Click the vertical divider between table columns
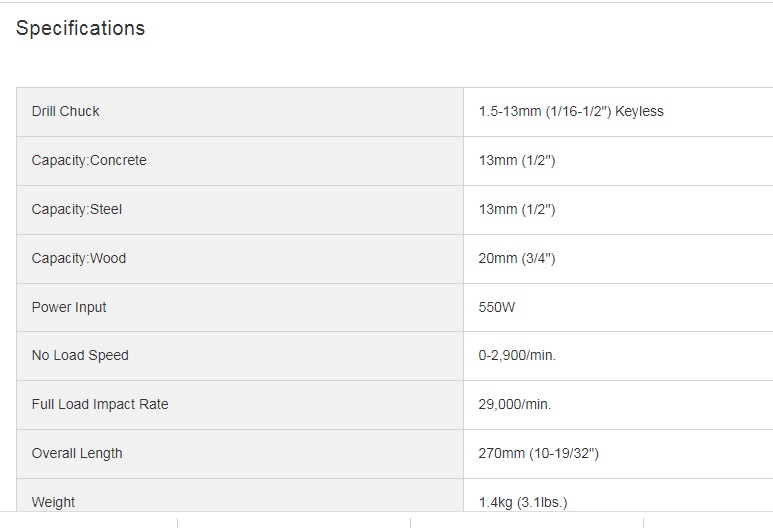Image resolution: width=773 pixels, height=528 pixels. [x=463, y=299]
